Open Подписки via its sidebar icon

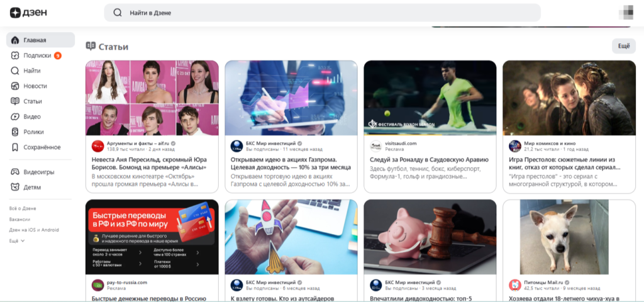coord(15,55)
